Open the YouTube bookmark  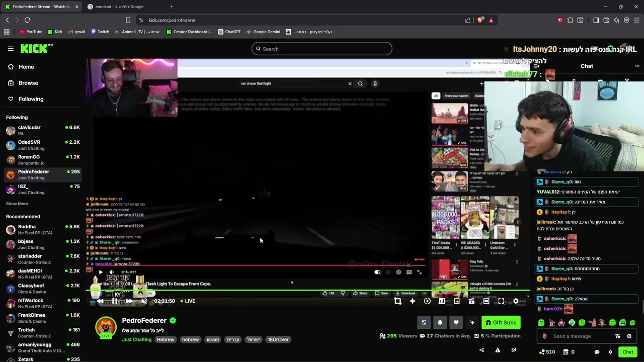pos(31,32)
